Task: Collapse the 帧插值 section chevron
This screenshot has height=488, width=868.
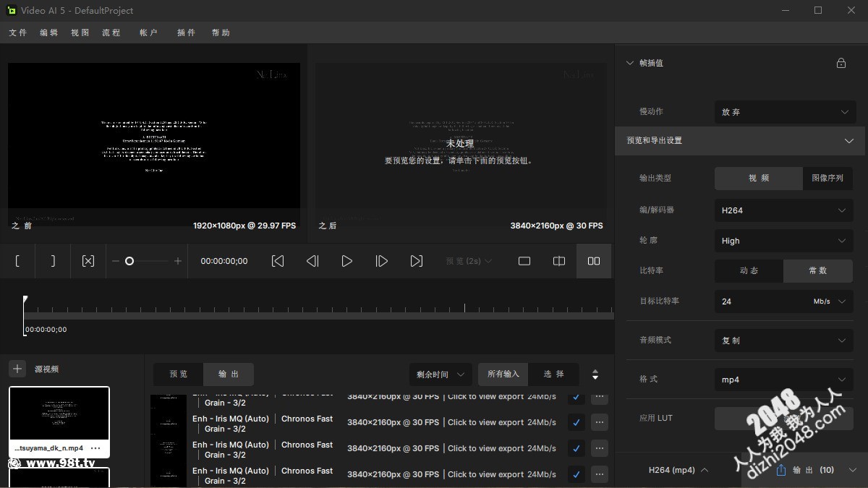Action: pos(629,63)
